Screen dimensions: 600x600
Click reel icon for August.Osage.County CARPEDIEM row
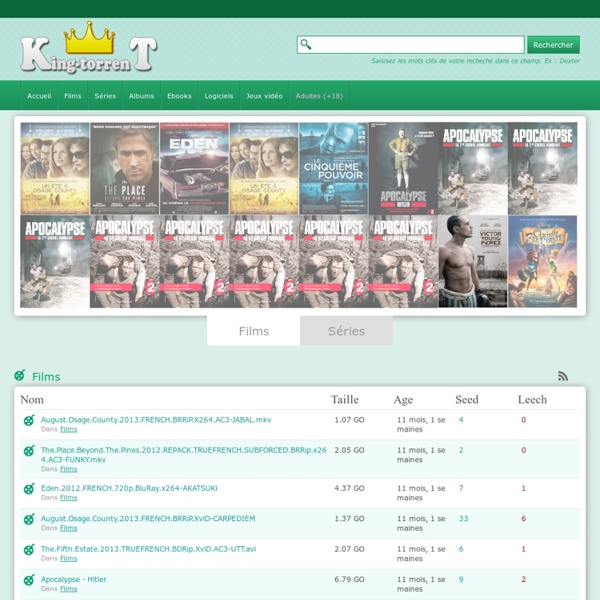[x=29, y=519]
